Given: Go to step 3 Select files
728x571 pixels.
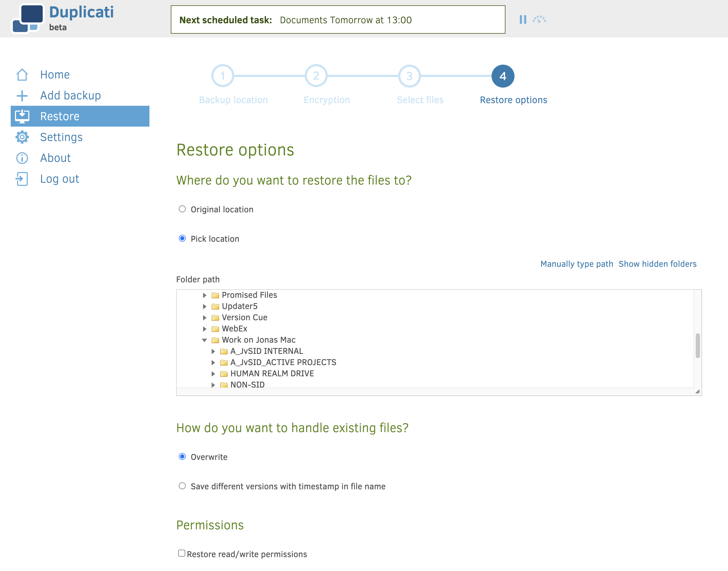Looking at the screenshot, I should point(409,76).
